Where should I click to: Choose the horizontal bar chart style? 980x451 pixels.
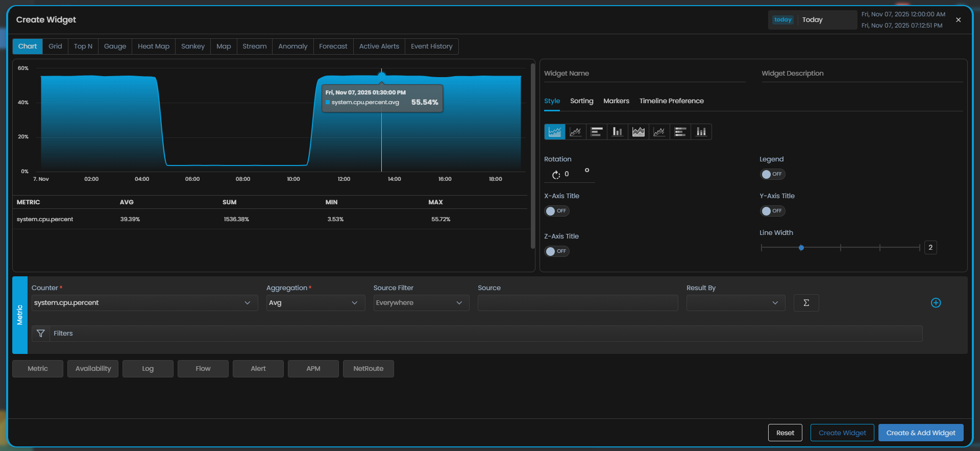pyautogui.click(x=597, y=132)
